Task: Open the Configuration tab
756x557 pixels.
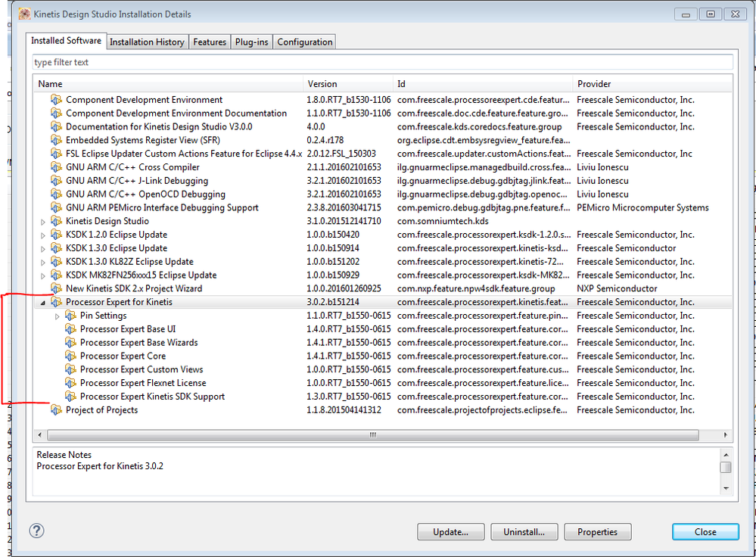Action: (305, 42)
